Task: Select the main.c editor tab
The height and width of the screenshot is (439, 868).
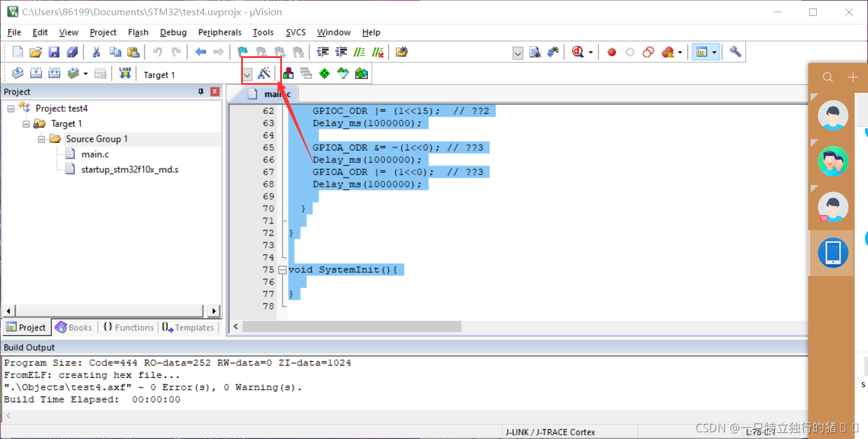Action: coord(272,94)
